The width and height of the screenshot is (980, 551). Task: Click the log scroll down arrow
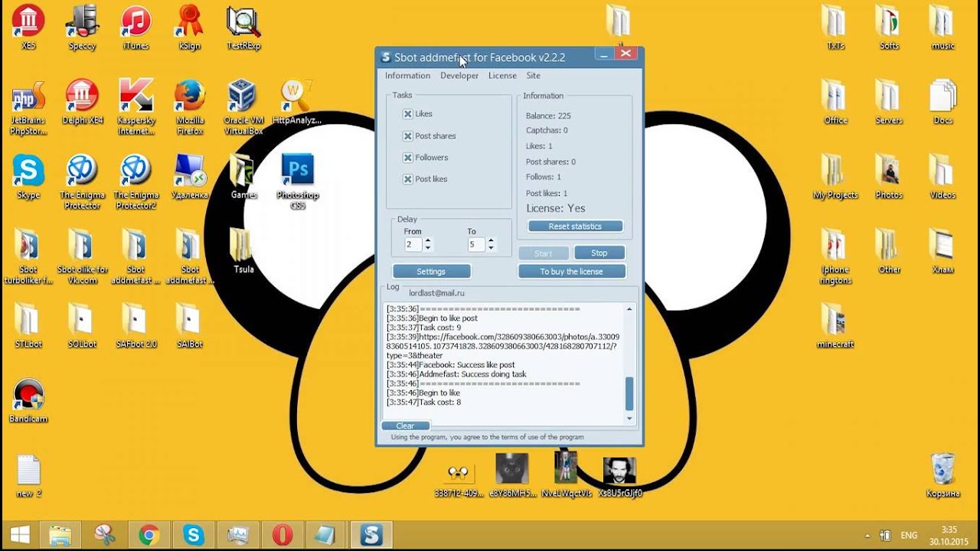(630, 419)
